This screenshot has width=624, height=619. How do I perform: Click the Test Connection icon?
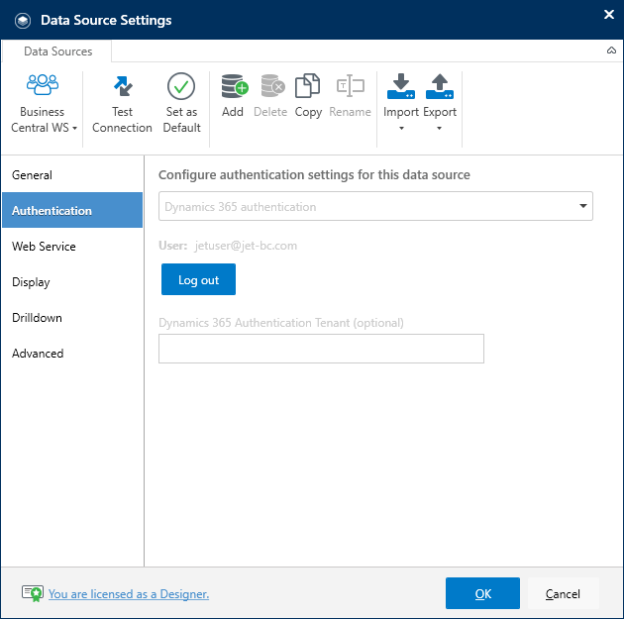point(122,86)
